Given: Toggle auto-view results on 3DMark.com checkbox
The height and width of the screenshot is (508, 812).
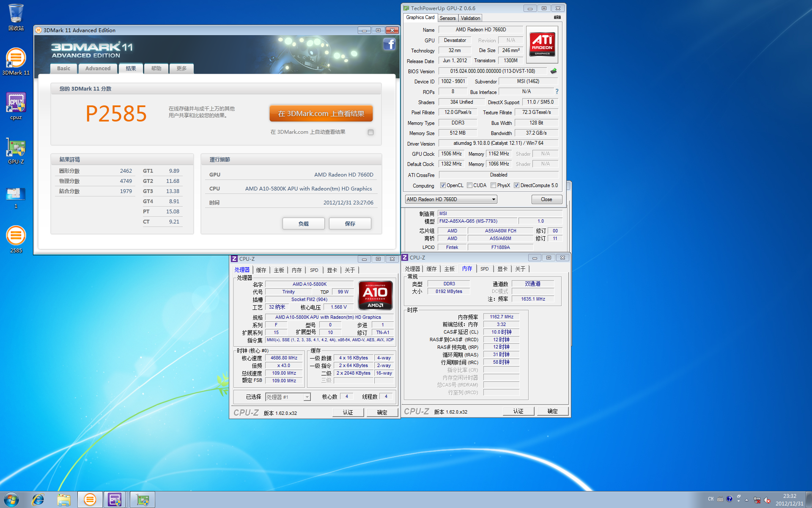Looking at the screenshot, I should point(370,133).
